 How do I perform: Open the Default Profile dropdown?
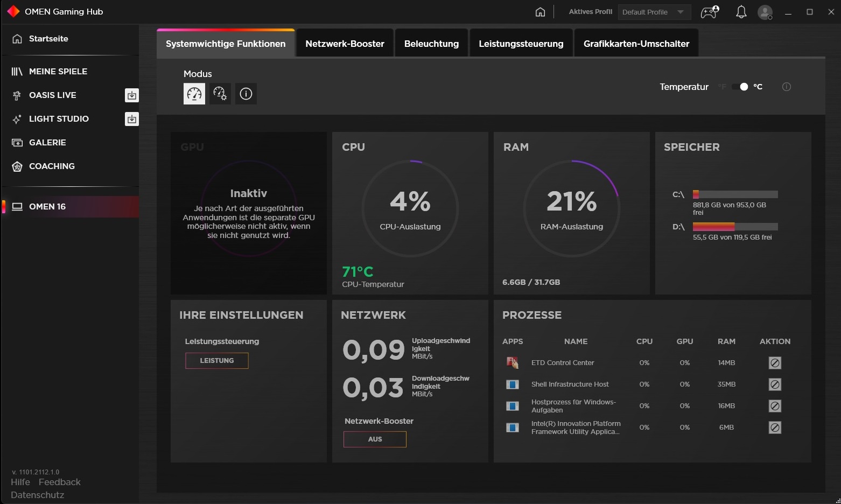[654, 12]
